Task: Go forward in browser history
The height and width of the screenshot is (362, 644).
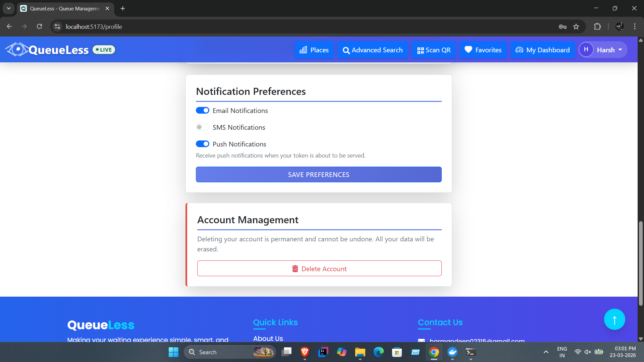Action: click(x=24, y=26)
